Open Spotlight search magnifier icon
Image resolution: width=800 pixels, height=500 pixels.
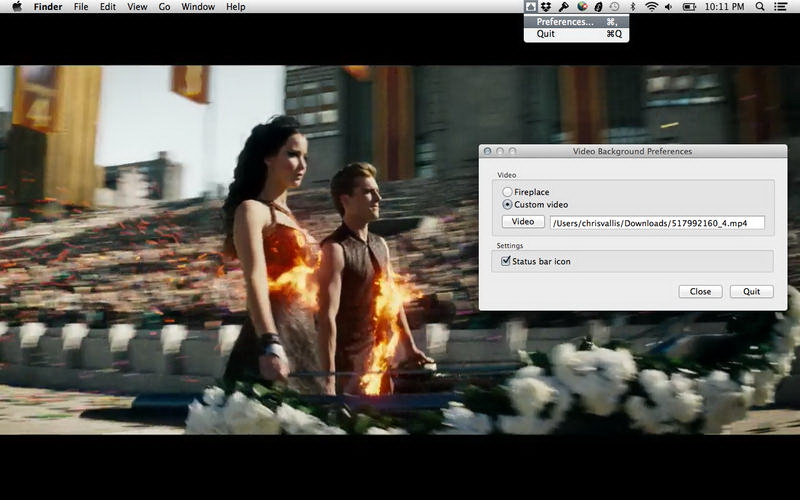pyautogui.click(x=760, y=7)
